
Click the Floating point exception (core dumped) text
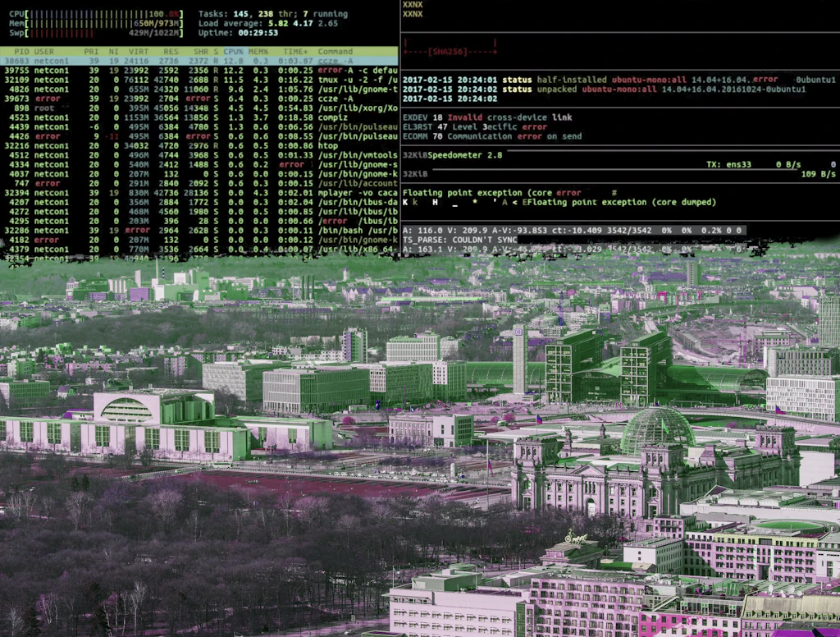(x=622, y=202)
